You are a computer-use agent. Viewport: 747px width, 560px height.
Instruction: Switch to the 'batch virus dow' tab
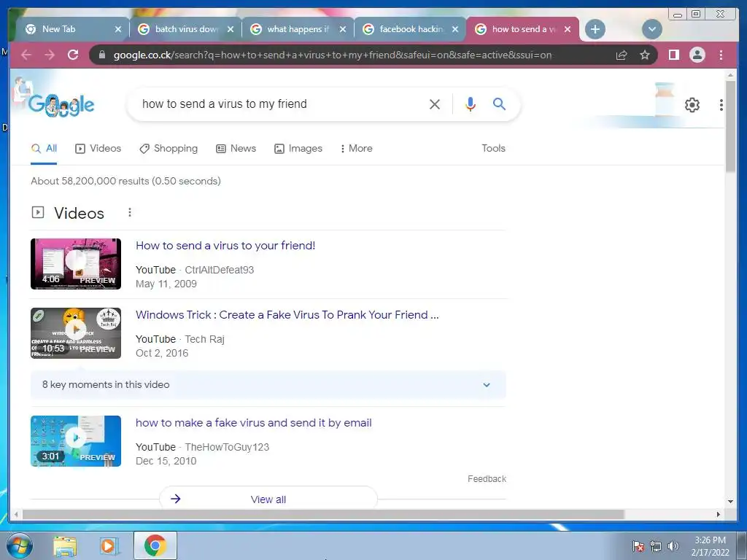click(186, 29)
